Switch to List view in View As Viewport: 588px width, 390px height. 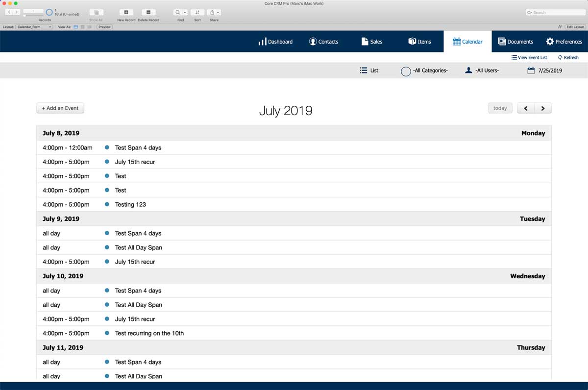pyautogui.click(x=82, y=27)
